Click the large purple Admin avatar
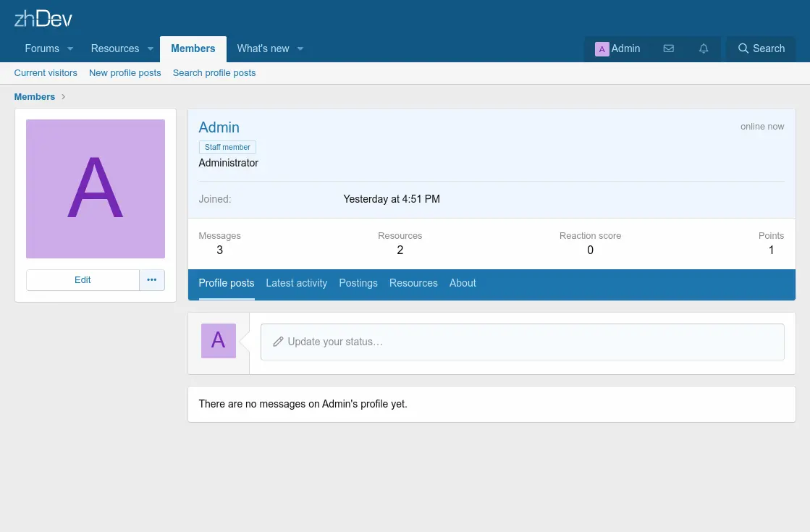The image size is (810, 532). pyautogui.click(x=96, y=189)
